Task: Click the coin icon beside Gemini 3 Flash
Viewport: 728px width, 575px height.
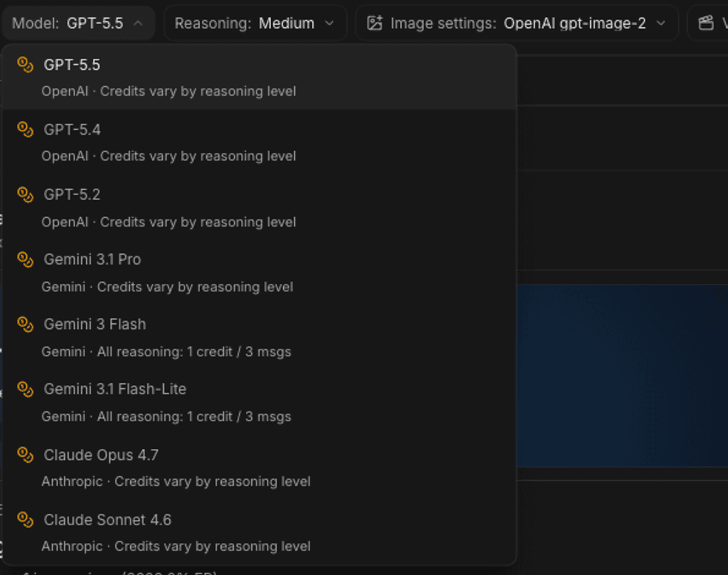Action: coord(25,324)
